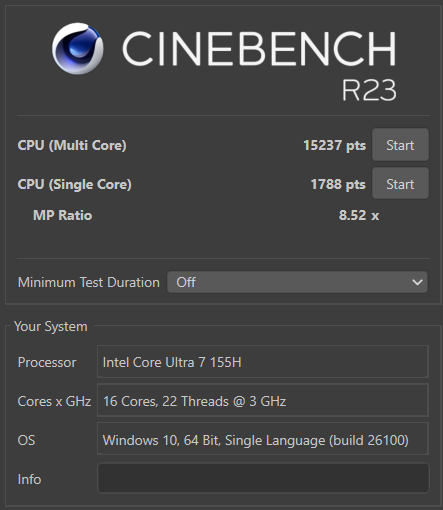Open the Minimum Test Duration dropdown
The width and height of the screenshot is (443, 510).
tap(297, 282)
